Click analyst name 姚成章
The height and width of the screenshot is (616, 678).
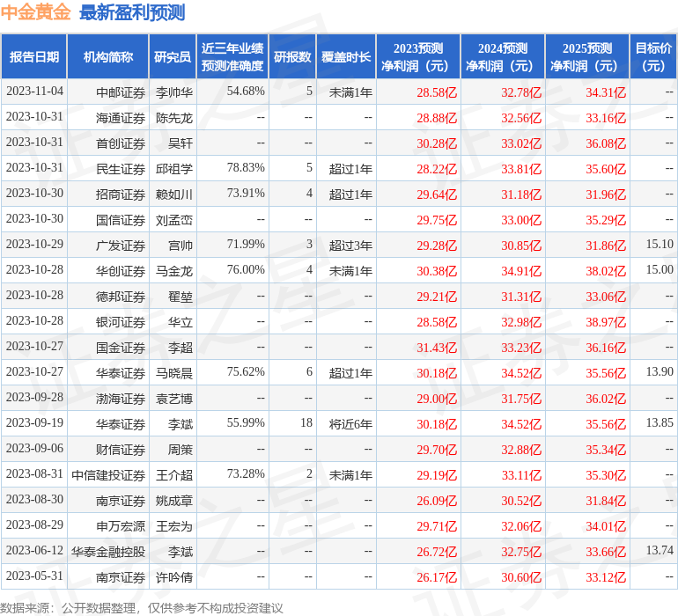coord(173,500)
